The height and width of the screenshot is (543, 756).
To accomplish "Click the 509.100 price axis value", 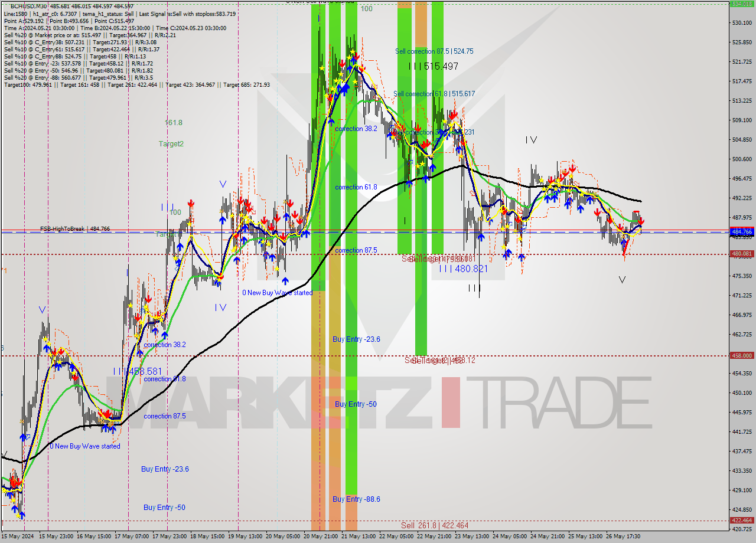I will [x=742, y=120].
